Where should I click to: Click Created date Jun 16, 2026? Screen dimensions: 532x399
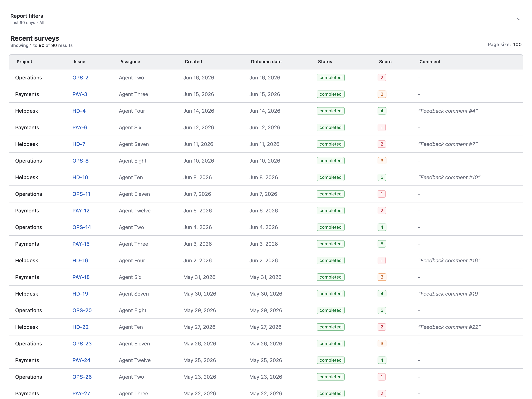coord(199,78)
